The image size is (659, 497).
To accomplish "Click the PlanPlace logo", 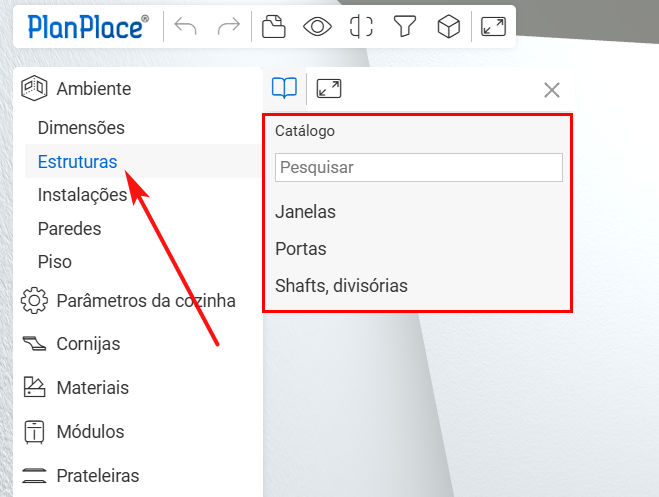I will point(88,27).
